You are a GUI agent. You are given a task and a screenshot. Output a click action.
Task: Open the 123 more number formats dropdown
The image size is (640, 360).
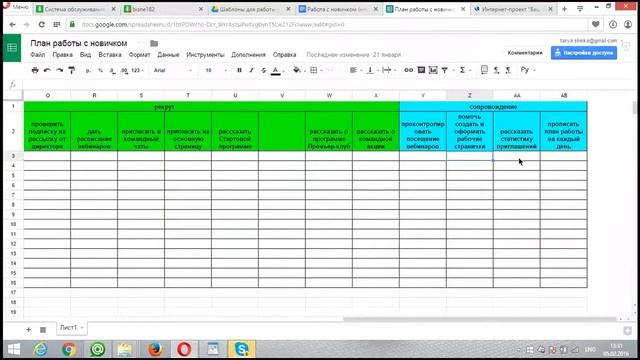tap(137, 70)
